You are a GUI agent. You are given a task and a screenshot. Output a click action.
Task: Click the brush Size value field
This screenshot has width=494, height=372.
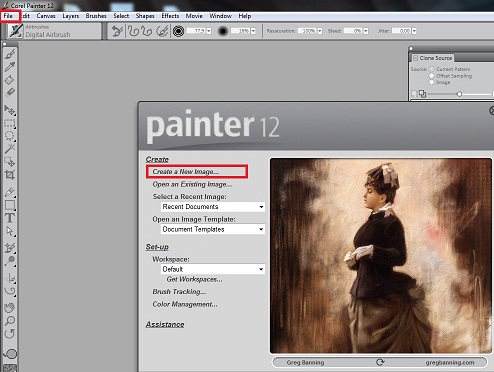click(x=196, y=31)
